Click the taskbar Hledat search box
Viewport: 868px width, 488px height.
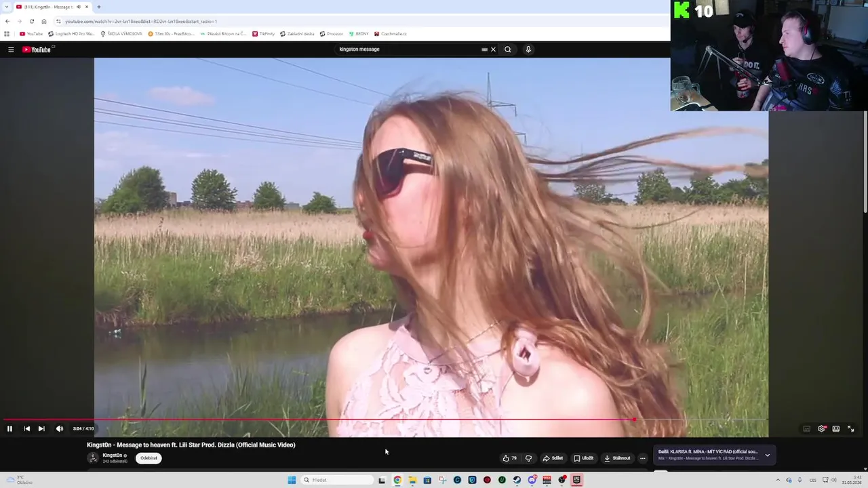[x=337, y=480]
